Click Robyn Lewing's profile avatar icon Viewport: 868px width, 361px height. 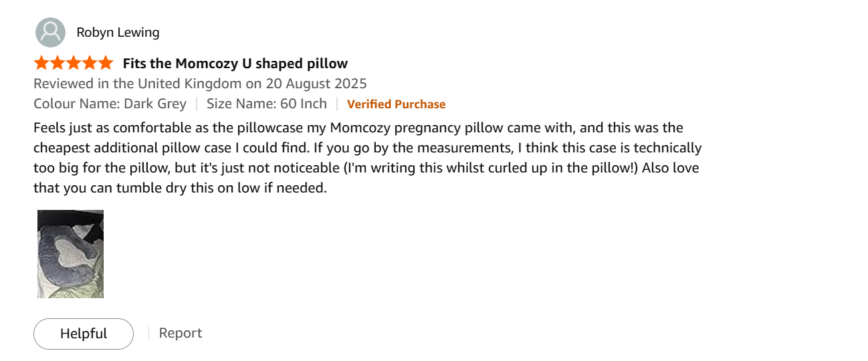click(x=50, y=32)
